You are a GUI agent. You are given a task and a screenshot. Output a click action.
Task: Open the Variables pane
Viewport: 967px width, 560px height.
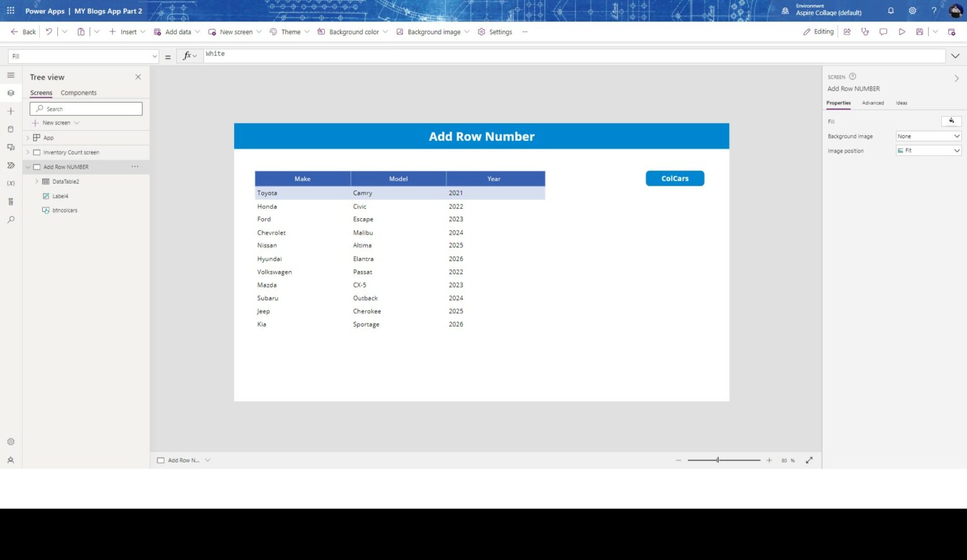[10, 183]
